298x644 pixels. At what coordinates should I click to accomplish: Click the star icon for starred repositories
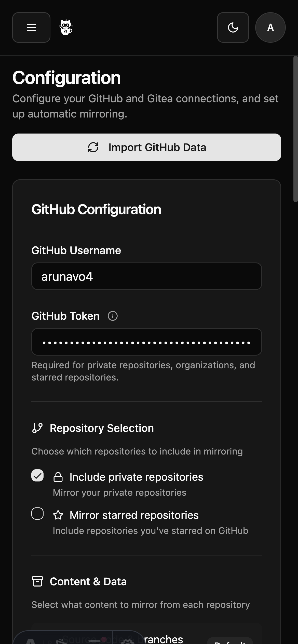(58, 515)
